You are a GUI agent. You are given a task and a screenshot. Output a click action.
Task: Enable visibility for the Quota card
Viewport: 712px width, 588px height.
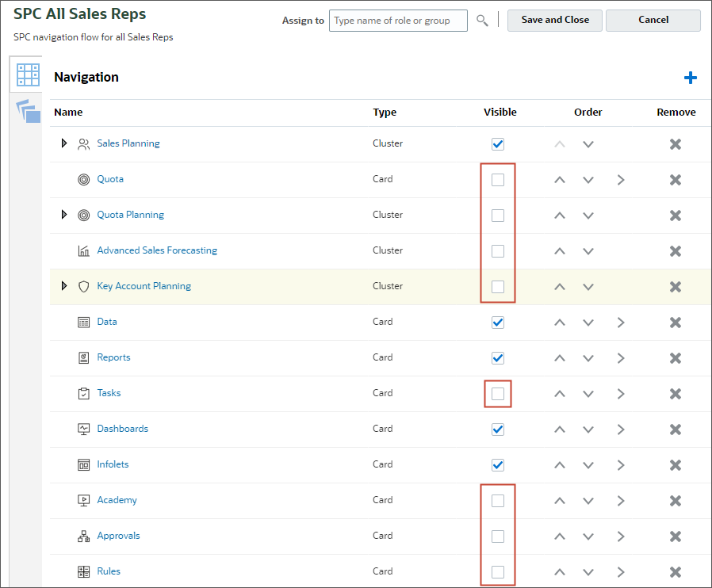coord(498,180)
